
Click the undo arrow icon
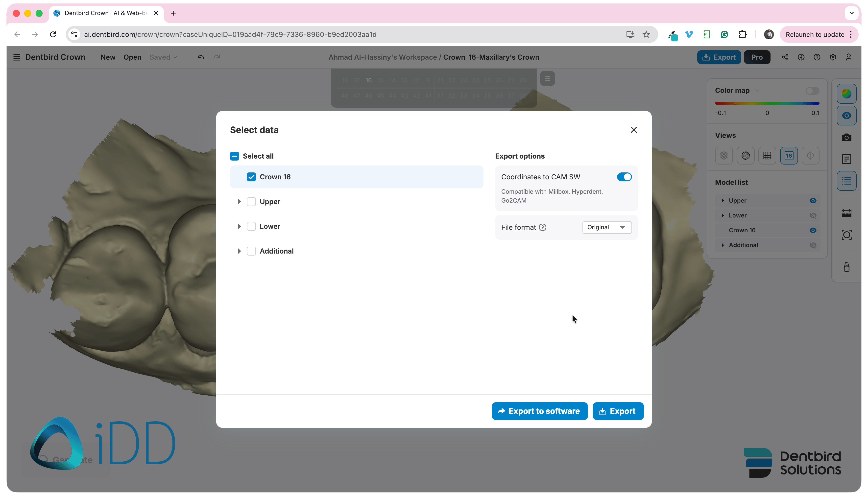[x=201, y=57]
